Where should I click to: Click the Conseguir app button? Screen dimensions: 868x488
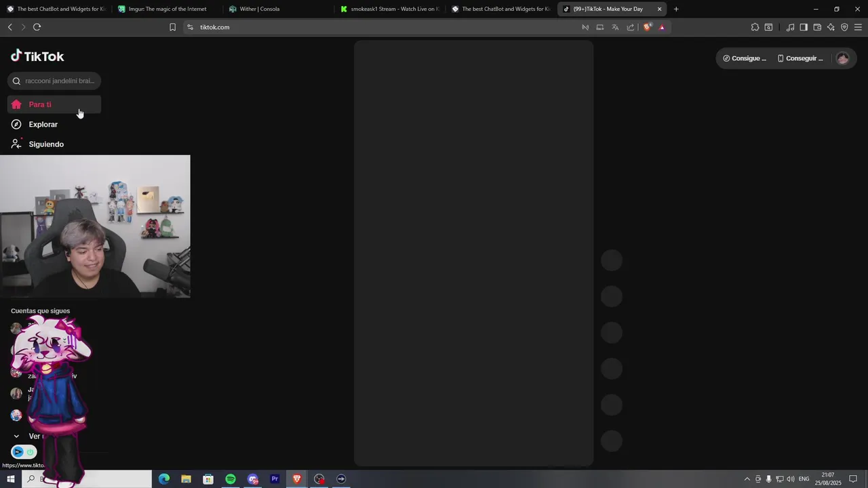[800, 58]
